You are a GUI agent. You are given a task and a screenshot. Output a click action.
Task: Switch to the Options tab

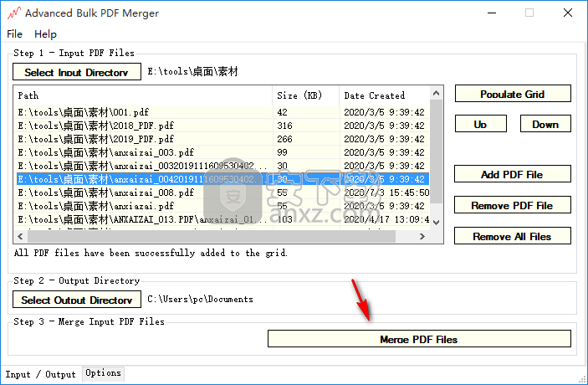[103, 373]
